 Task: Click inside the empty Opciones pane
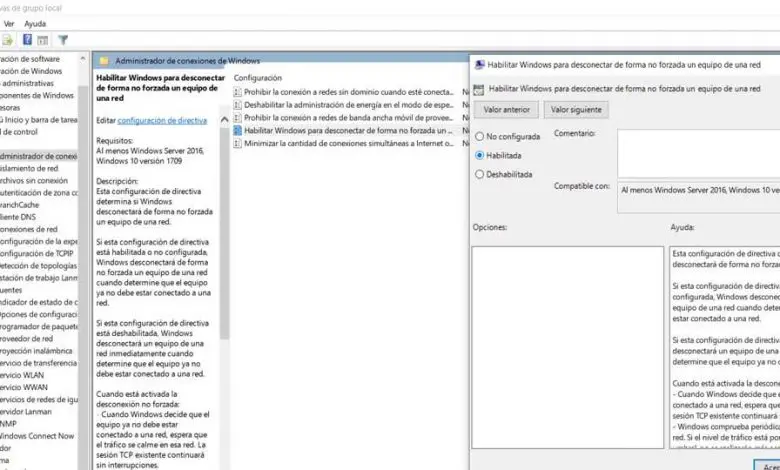point(568,347)
